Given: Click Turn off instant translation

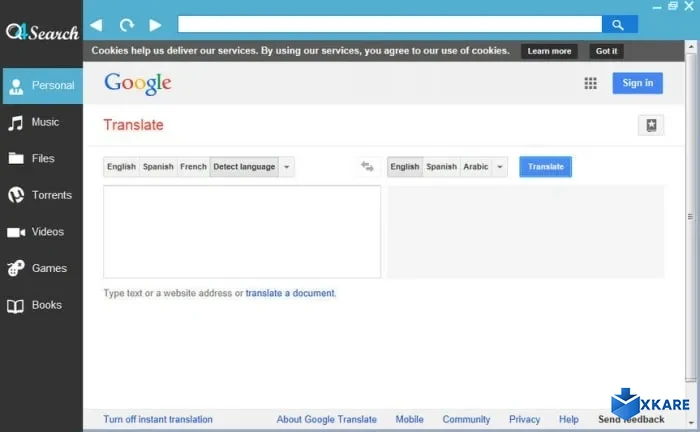Looking at the screenshot, I should [158, 420].
